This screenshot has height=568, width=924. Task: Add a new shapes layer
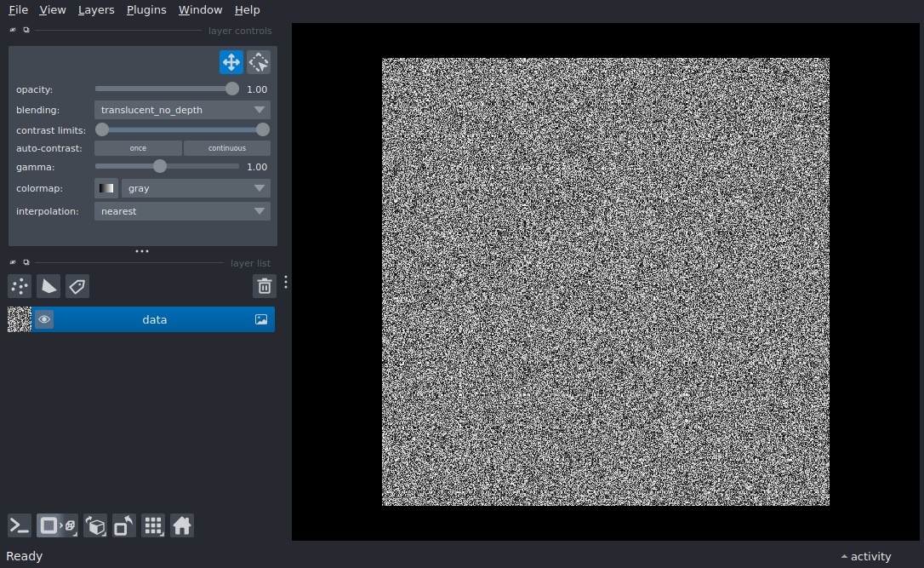tap(48, 286)
